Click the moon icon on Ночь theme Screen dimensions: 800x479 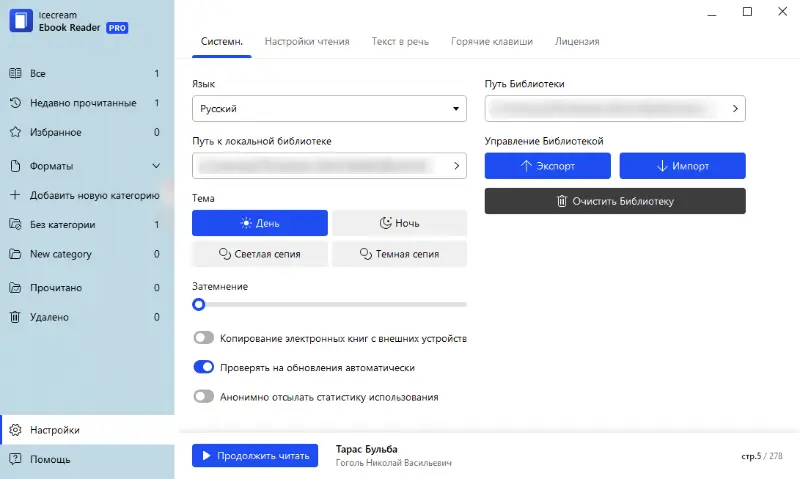[x=386, y=222]
